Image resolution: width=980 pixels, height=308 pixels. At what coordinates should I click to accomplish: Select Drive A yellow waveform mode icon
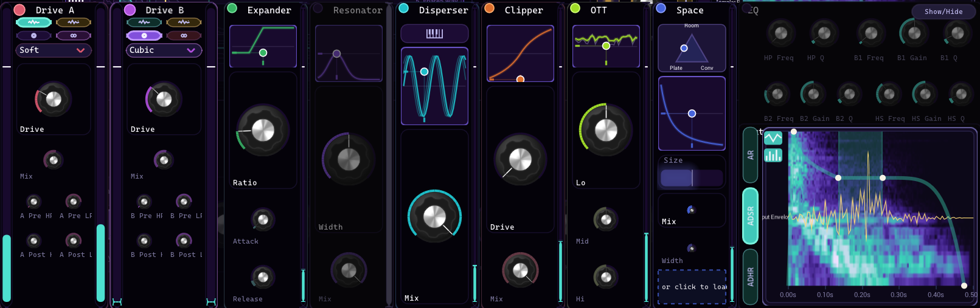click(x=74, y=22)
